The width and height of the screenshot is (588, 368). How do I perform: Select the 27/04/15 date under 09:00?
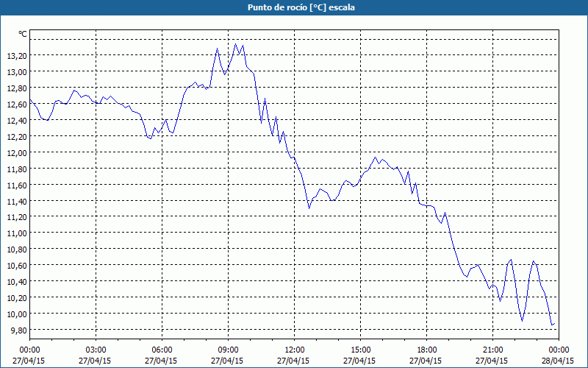click(x=227, y=361)
